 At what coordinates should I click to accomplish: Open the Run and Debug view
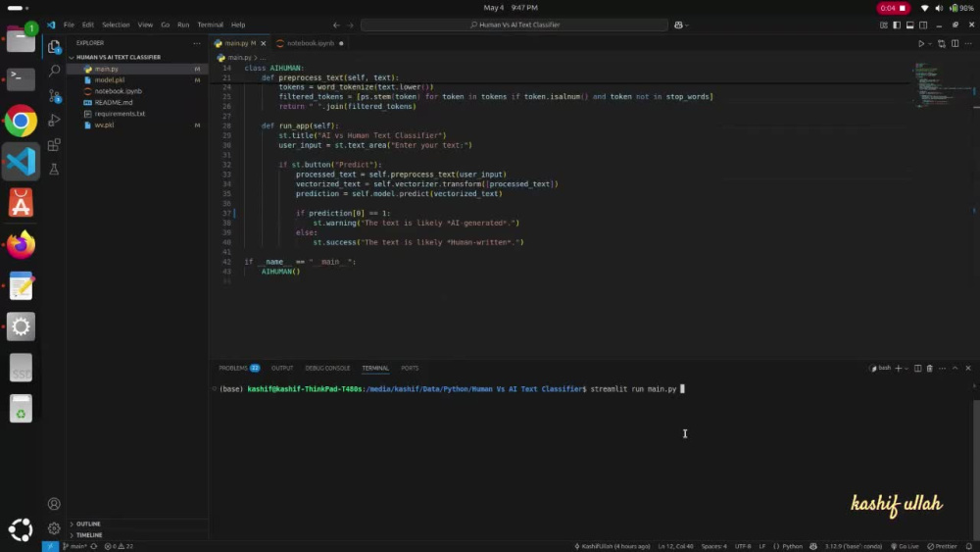54,120
